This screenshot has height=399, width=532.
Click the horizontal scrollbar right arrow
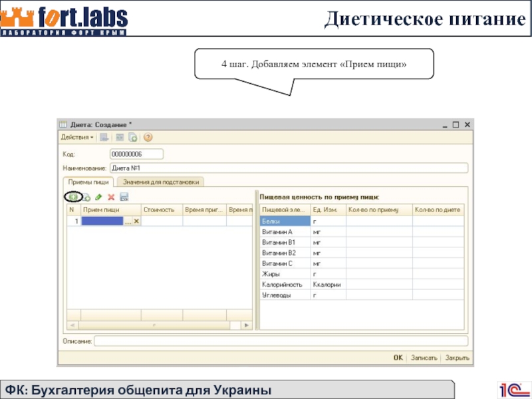click(247, 325)
